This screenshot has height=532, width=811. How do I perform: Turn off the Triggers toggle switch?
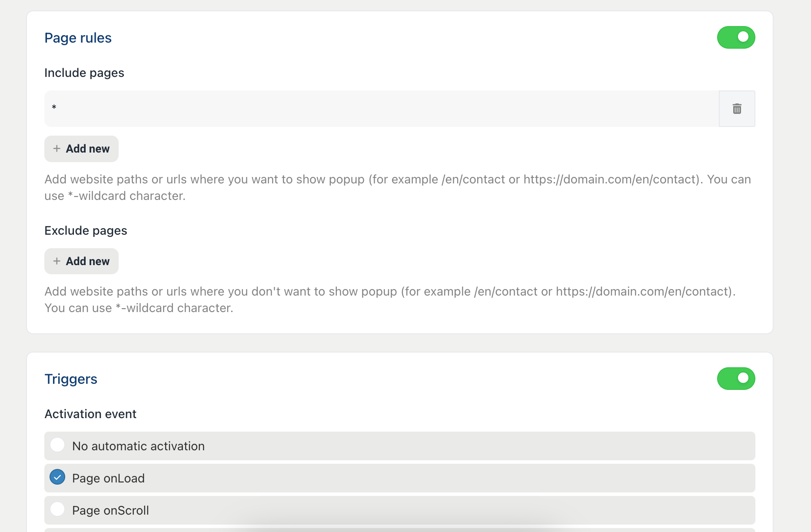pos(736,379)
